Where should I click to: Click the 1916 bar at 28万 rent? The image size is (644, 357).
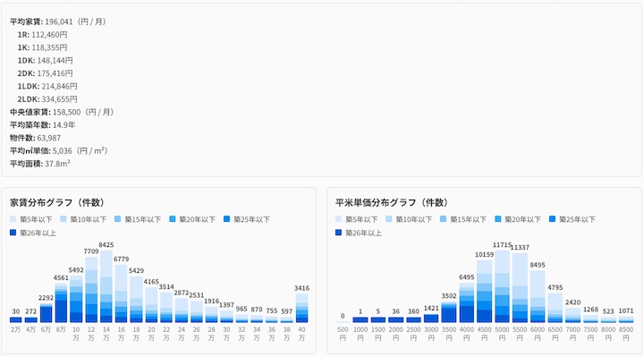211,315
